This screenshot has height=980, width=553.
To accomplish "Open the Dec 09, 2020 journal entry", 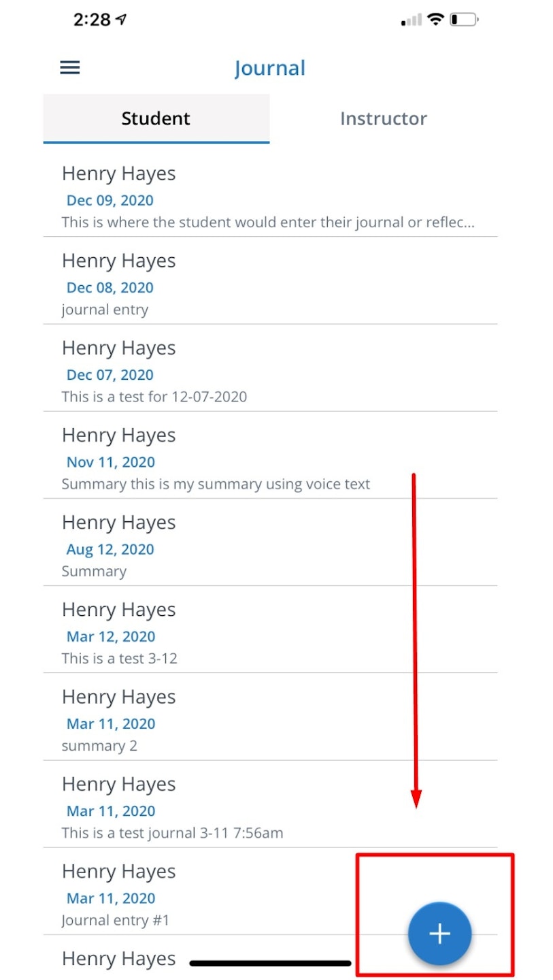I will click(269, 197).
